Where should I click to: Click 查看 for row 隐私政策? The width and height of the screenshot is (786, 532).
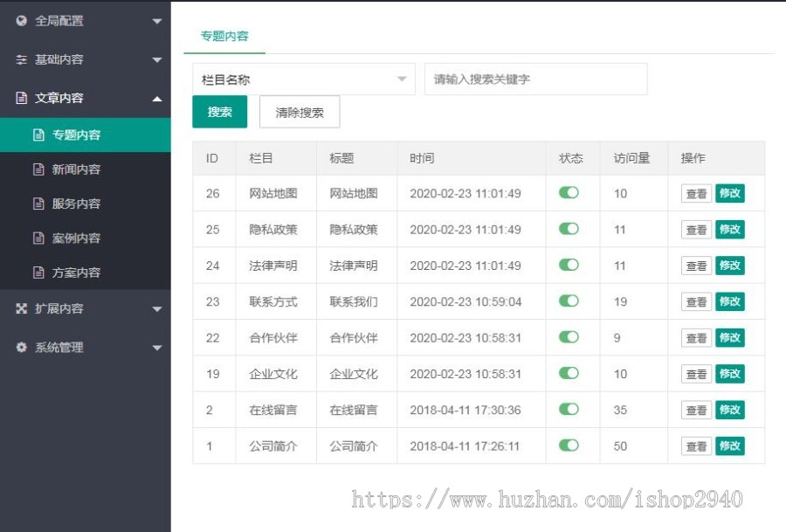click(x=696, y=230)
